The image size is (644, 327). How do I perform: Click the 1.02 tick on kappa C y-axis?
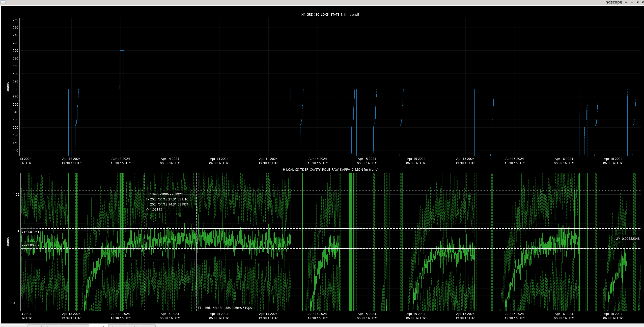[16, 194]
